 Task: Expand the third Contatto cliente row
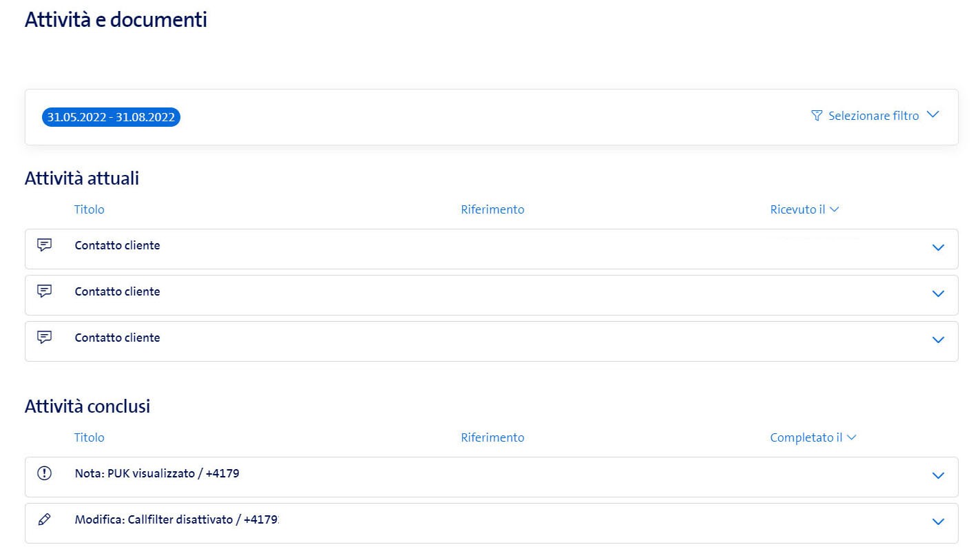tap(937, 340)
